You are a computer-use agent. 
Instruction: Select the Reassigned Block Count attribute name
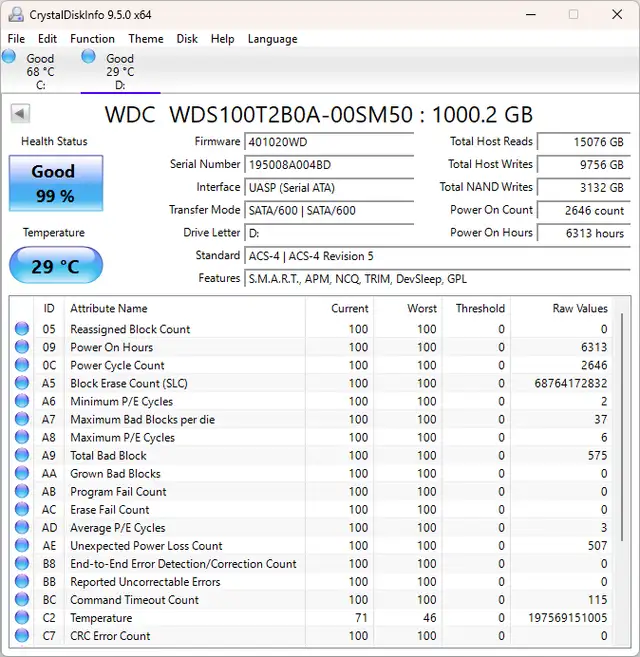130,329
